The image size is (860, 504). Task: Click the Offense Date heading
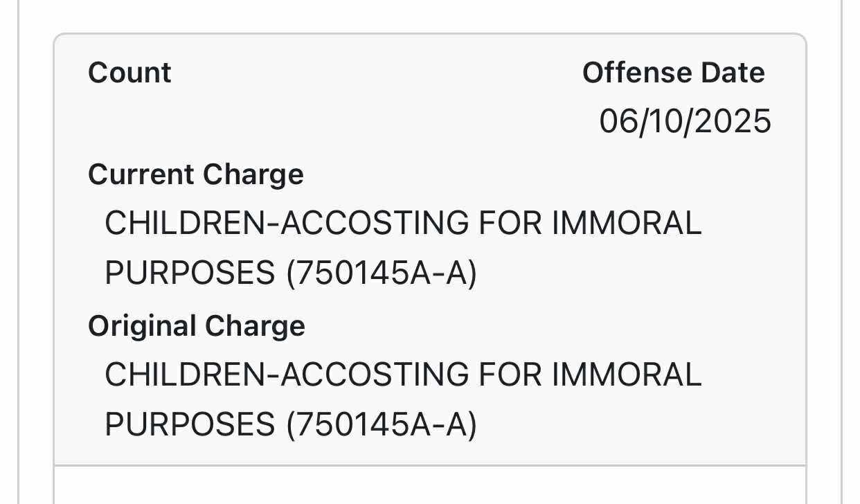673,73
